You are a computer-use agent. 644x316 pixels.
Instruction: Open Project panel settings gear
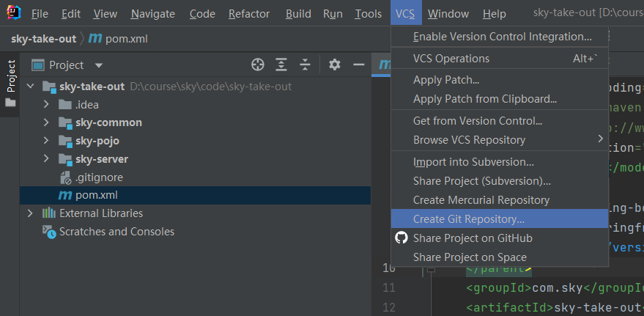[x=335, y=65]
